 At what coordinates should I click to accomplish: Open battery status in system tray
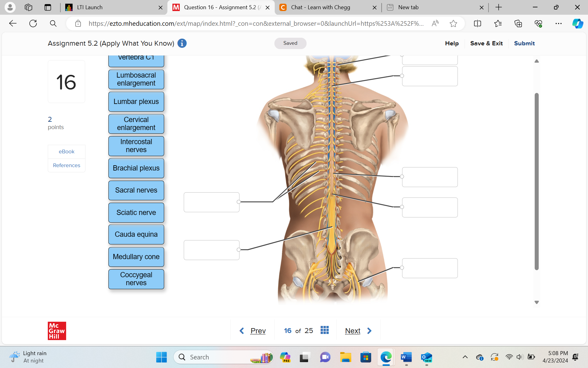point(531,357)
